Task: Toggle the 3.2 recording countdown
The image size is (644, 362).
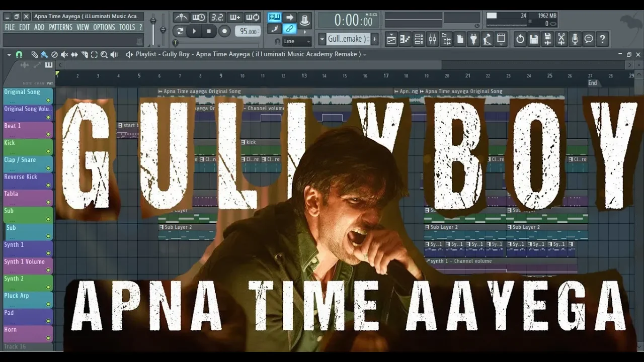Action: coord(217,17)
